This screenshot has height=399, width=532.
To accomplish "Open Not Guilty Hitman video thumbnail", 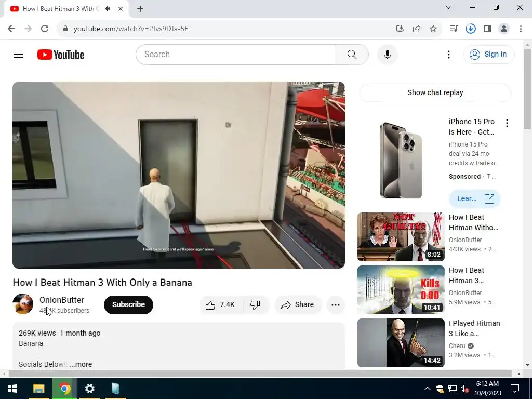I will 401,237.
